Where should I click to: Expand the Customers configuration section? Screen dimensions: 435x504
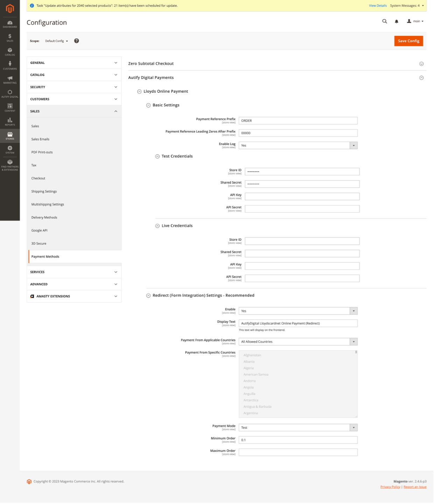pos(74,99)
